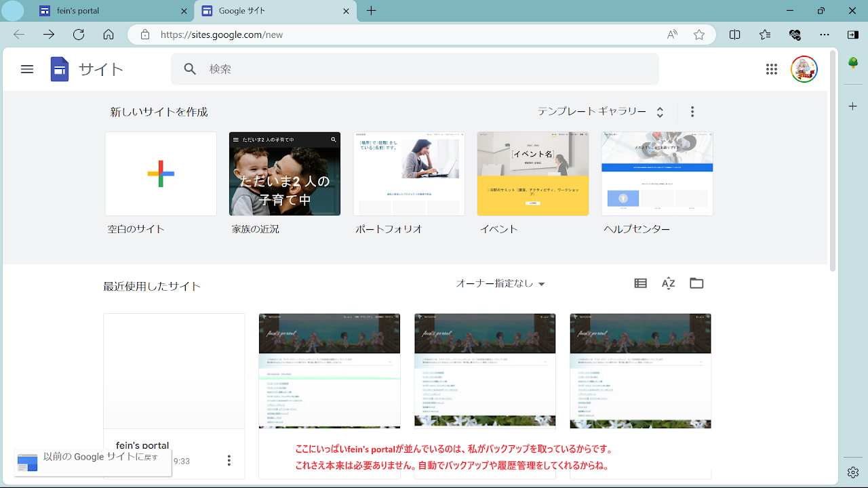
Task: Open the fourth recent site thumbnail
Action: pos(641,371)
